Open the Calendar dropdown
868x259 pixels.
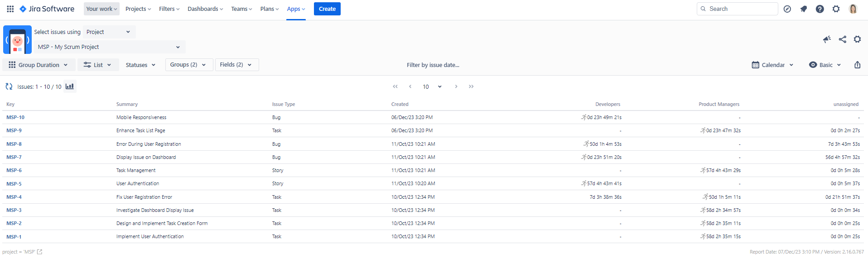pyautogui.click(x=772, y=65)
